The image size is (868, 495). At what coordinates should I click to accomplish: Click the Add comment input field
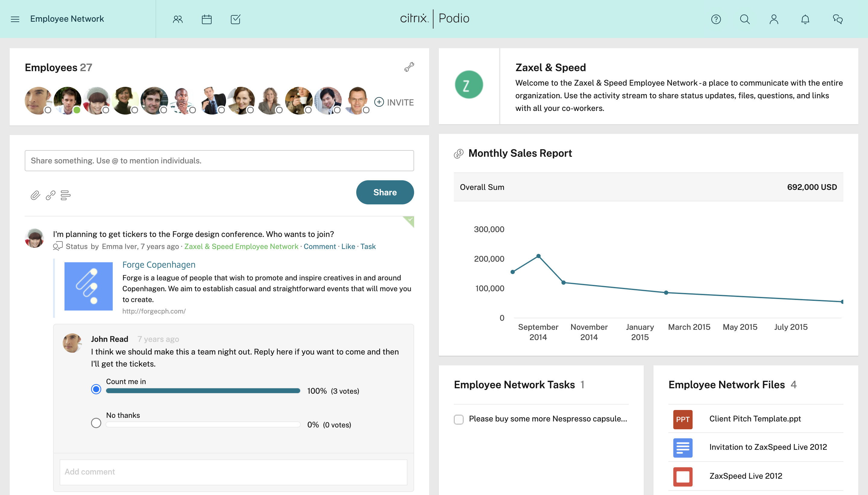(x=233, y=471)
